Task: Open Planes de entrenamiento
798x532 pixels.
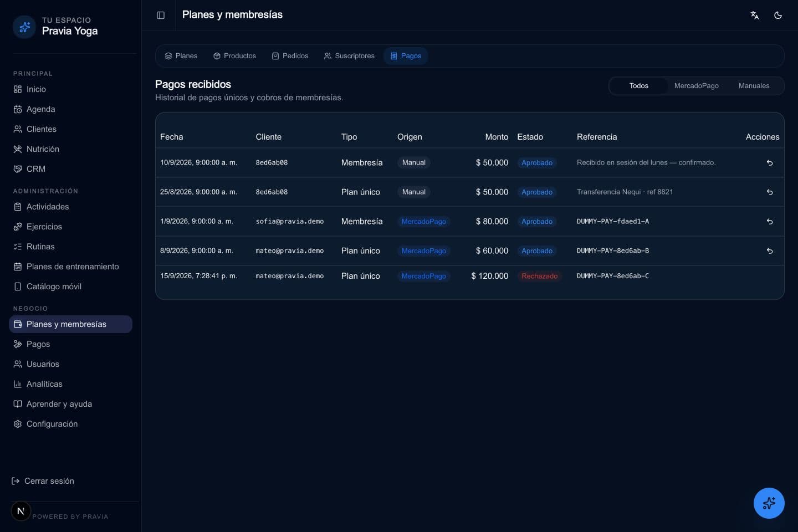Action: pyautogui.click(x=70, y=267)
